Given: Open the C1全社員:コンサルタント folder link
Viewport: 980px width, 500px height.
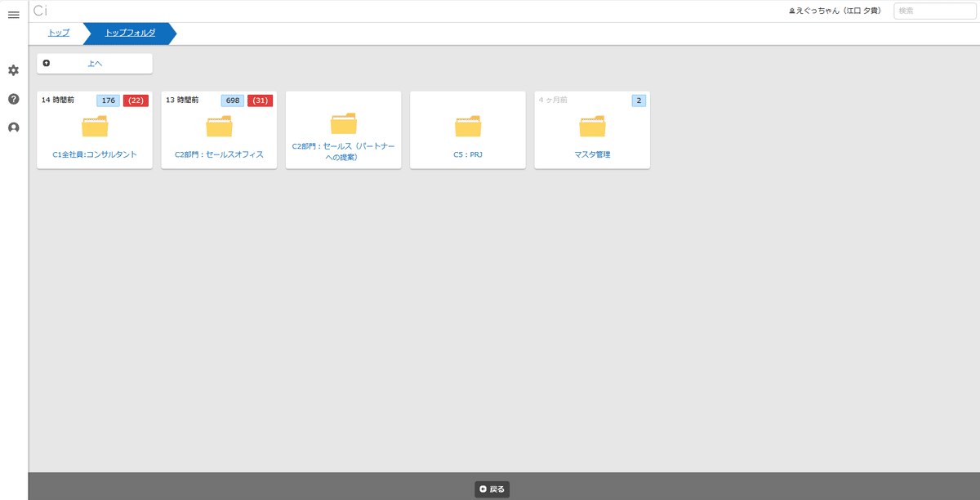Looking at the screenshot, I should point(95,154).
